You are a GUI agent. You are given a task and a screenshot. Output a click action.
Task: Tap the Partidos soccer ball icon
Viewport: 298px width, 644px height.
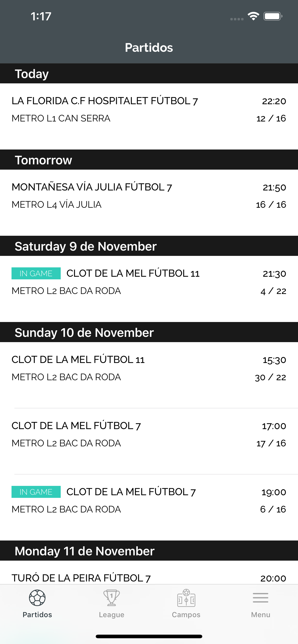37,598
